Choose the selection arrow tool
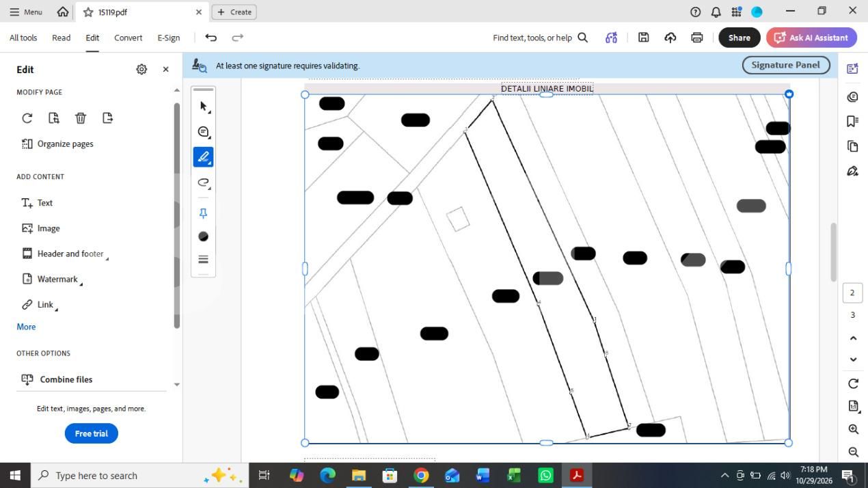868x488 pixels. pyautogui.click(x=203, y=107)
